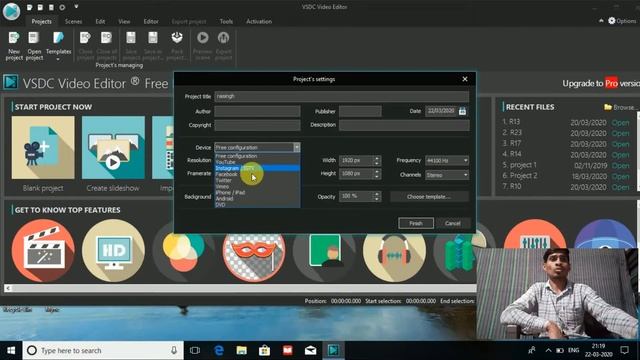Screen dimensions: 640x360
Task: Click the Open project ribbon icon
Action: 34,46
